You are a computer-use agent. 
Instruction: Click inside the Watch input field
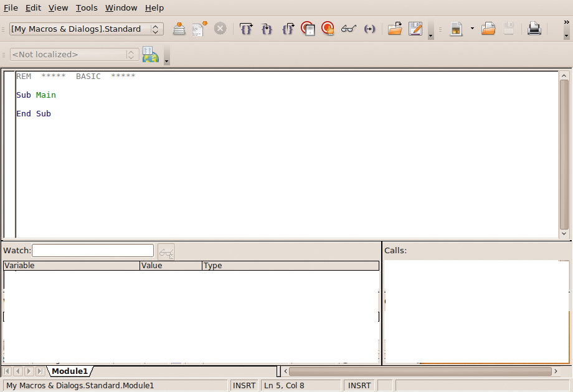coord(93,250)
